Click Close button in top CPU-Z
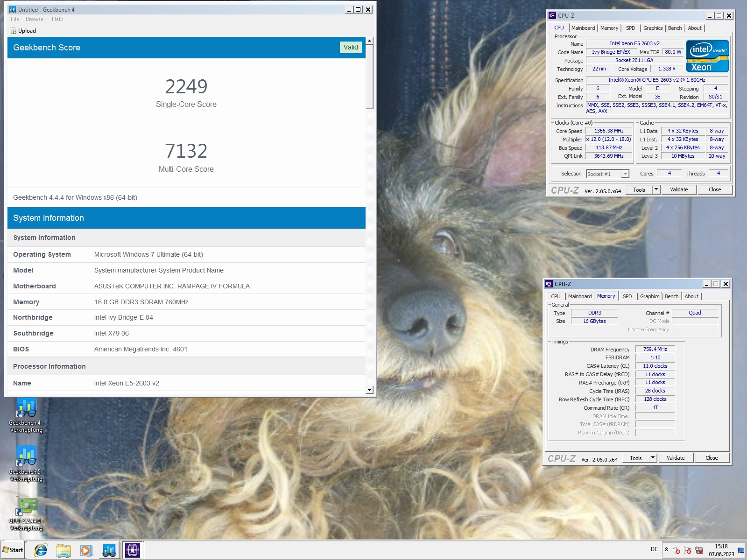The width and height of the screenshot is (747, 560). [715, 189]
